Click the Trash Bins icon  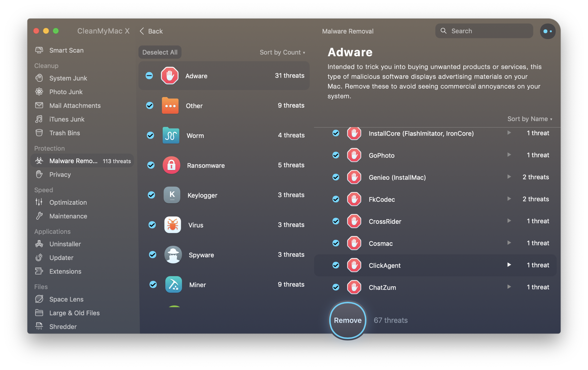(x=39, y=133)
